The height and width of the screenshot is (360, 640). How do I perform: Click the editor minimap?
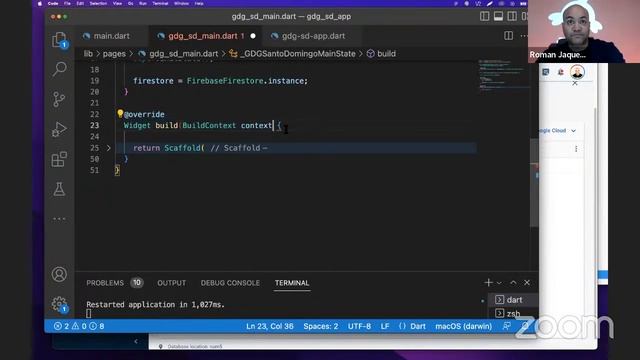tap(503, 76)
